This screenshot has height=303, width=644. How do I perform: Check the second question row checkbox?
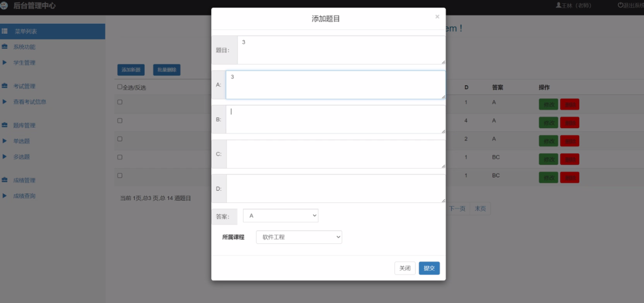(x=119, y=121)
